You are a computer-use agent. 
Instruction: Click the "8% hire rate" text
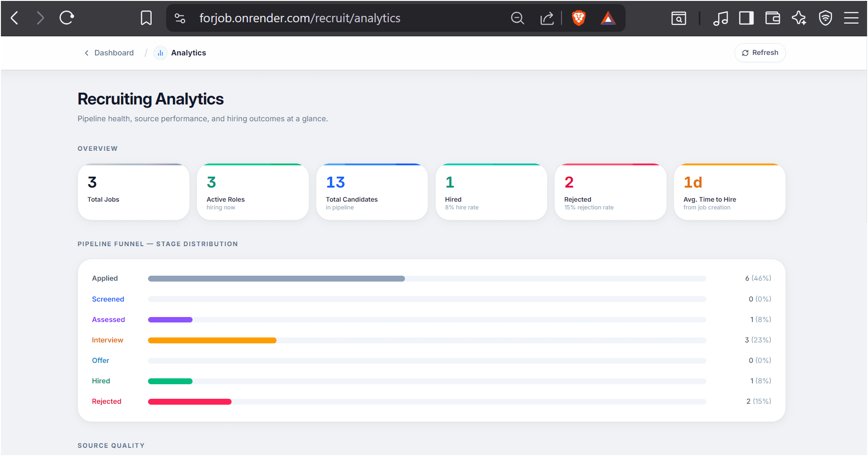tap(462, 208)
